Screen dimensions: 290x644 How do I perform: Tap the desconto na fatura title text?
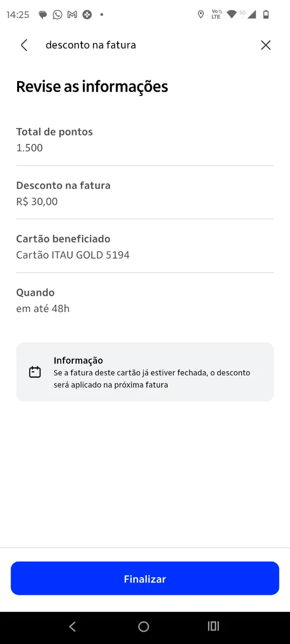tap(91, 45)
